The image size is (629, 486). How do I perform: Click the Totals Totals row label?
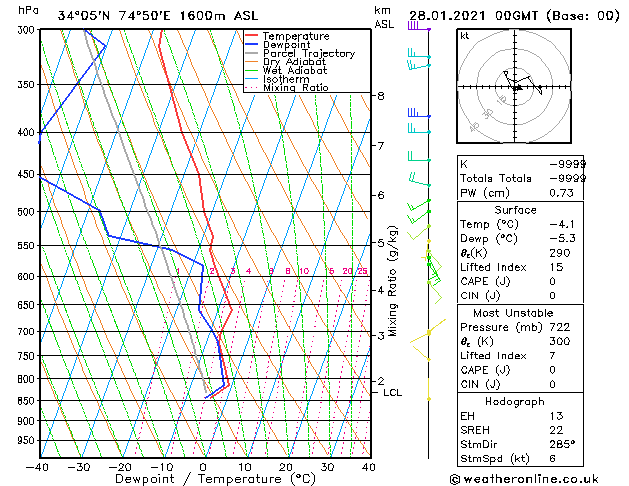(495, 178)
